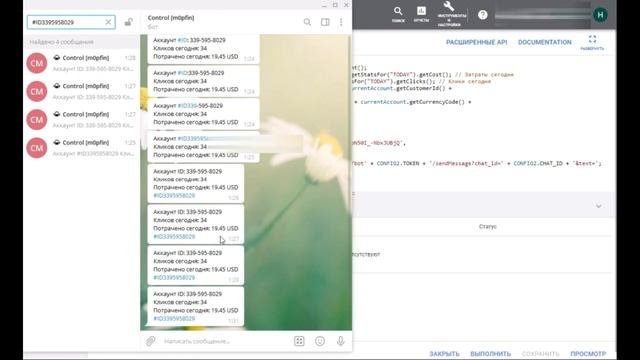The width and height of the screenshot is (640, 360).
Task: Click getCurrencyCode() in the script editor
Action: click(437, 102)
